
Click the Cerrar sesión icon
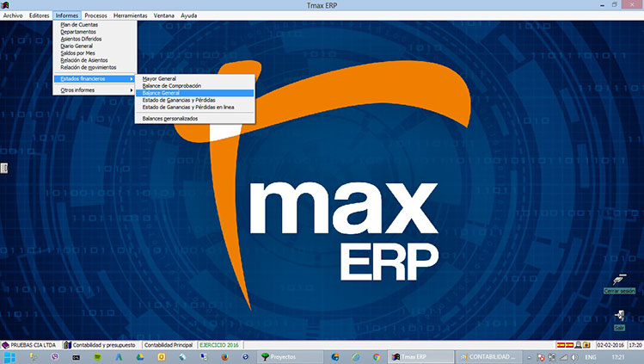[x=619, y=282]
